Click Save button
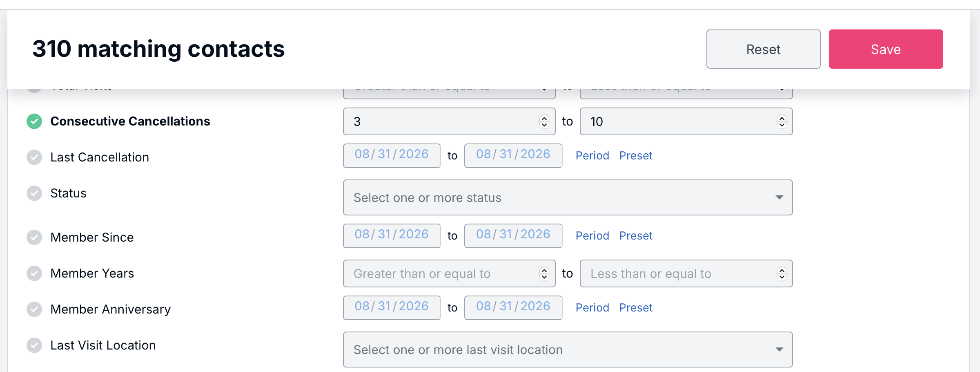Image resolution: width=980 pixels, height=372 pixels. (x=886, y=49)
